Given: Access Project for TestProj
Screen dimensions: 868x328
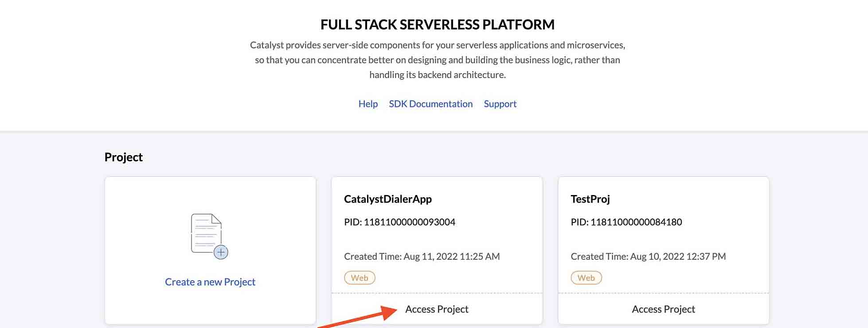Looking at the screenshot, I should 663,309.
